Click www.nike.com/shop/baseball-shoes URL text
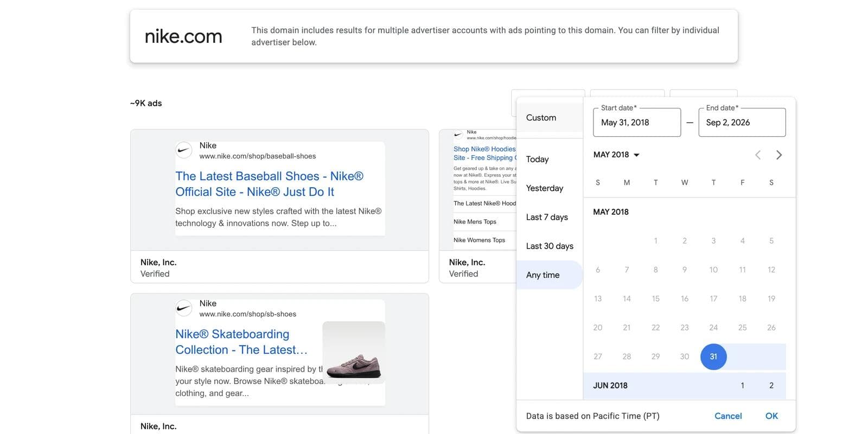868x434 pixels. [258, 156]
